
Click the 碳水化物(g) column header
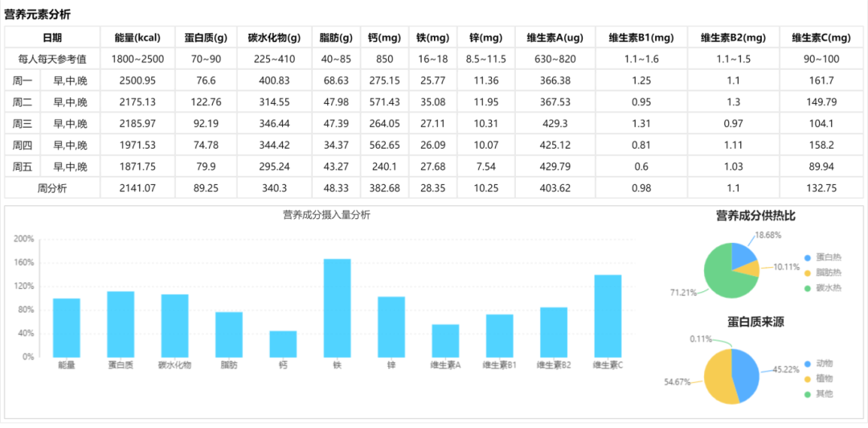(275, 38)
